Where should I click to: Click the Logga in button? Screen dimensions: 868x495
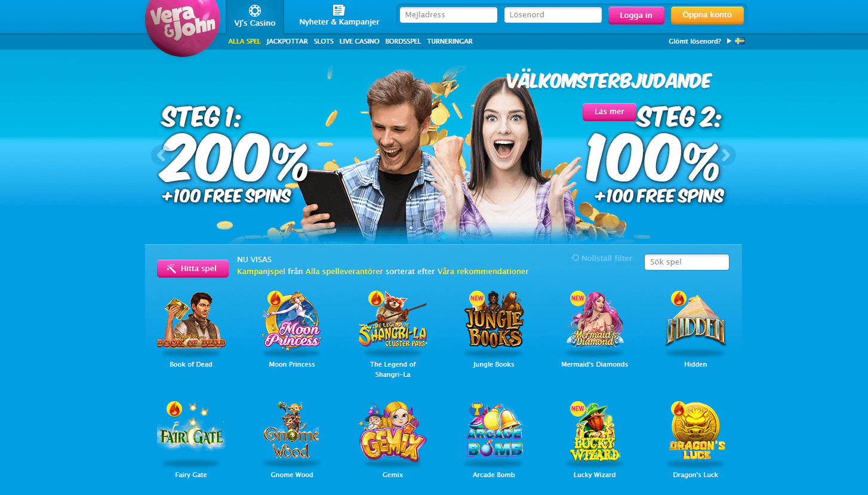point(636,15)
